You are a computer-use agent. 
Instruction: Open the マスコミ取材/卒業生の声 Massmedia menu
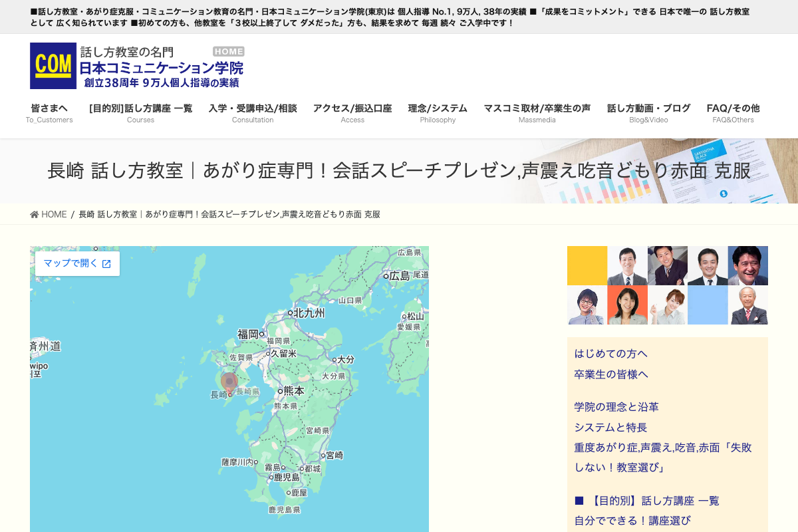(x=537, y=113)
